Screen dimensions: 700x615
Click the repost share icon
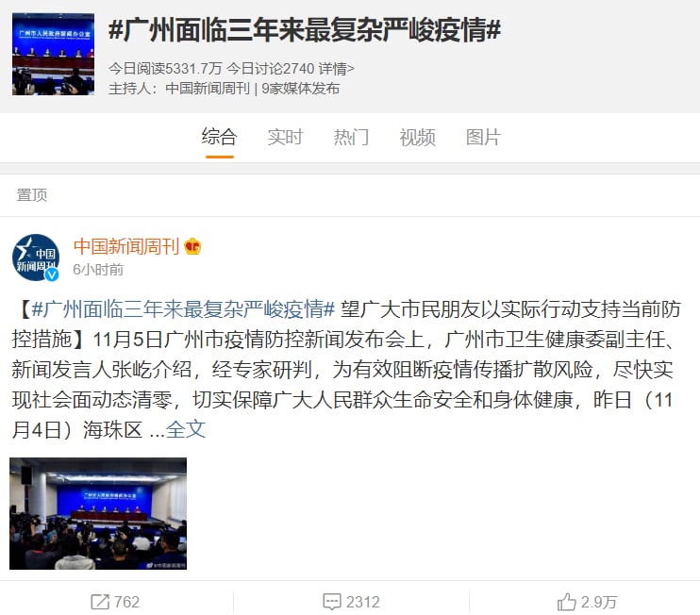100,601
